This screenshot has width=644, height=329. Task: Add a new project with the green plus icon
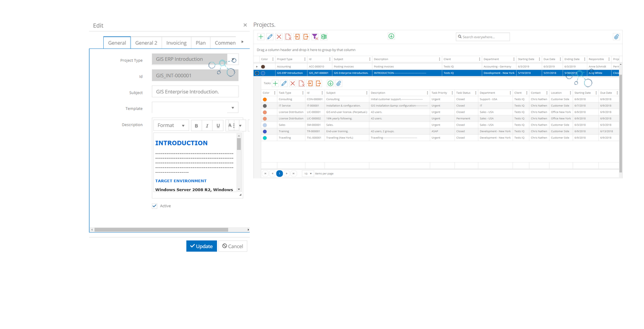pos(261,36)
